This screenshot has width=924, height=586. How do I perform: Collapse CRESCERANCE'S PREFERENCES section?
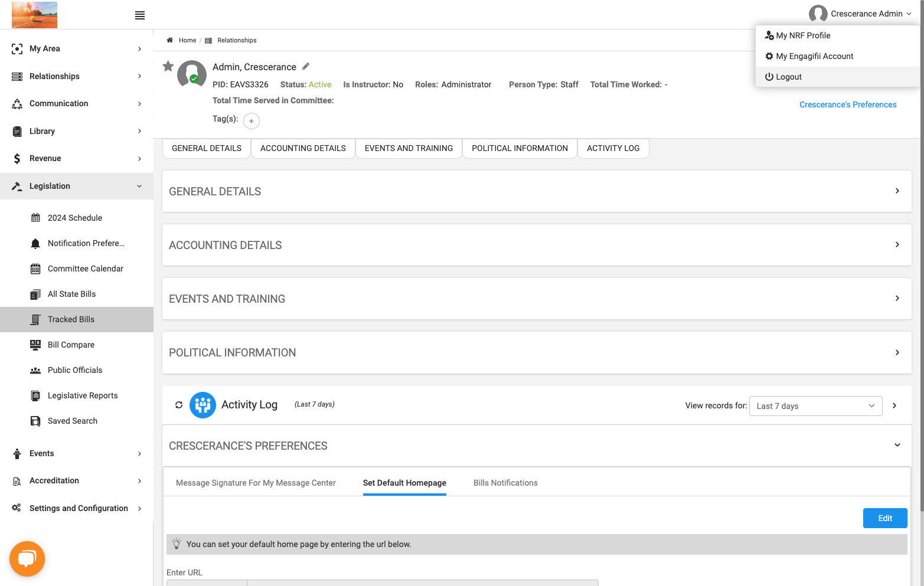tap(537, 446)
